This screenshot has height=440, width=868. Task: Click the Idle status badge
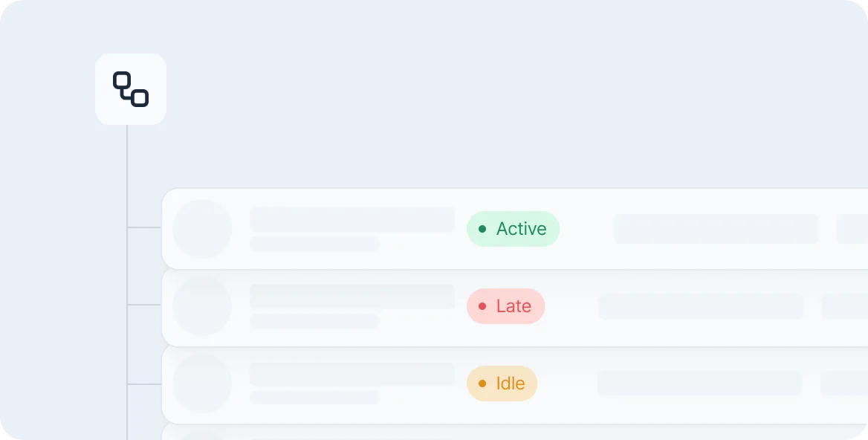502,384
